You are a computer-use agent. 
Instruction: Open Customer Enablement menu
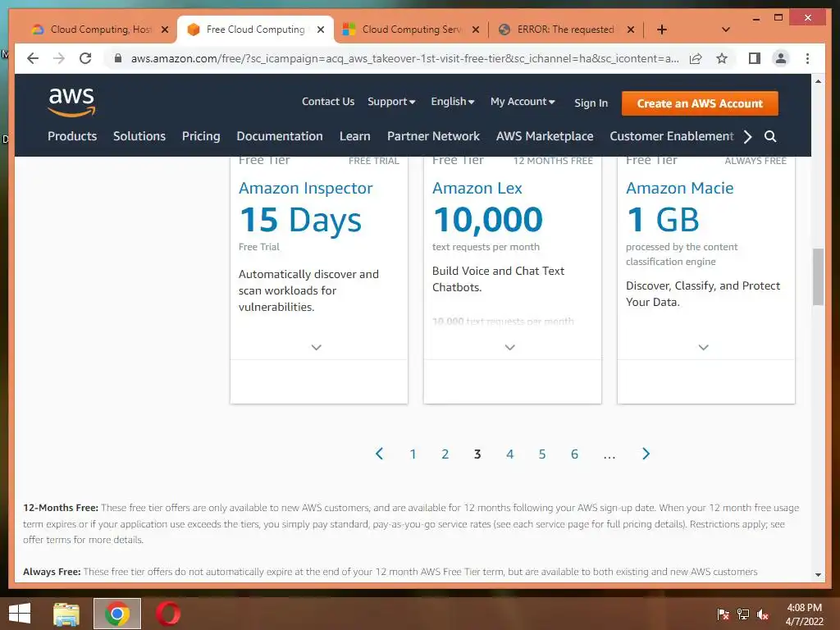point(671,136)
